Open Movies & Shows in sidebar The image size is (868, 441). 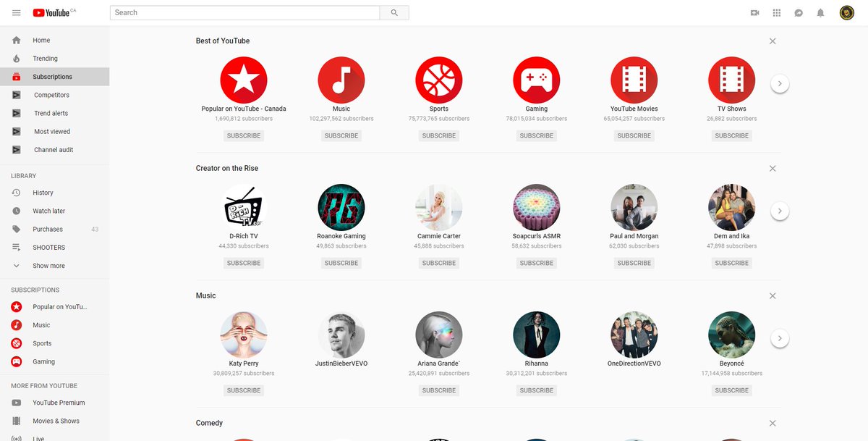coord(55,421)
